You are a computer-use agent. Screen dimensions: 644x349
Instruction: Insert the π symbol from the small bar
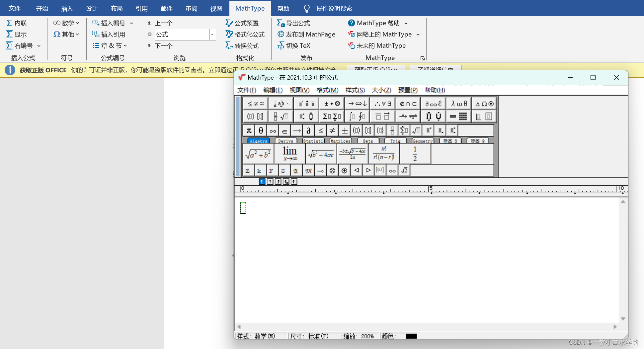point(249,130)
